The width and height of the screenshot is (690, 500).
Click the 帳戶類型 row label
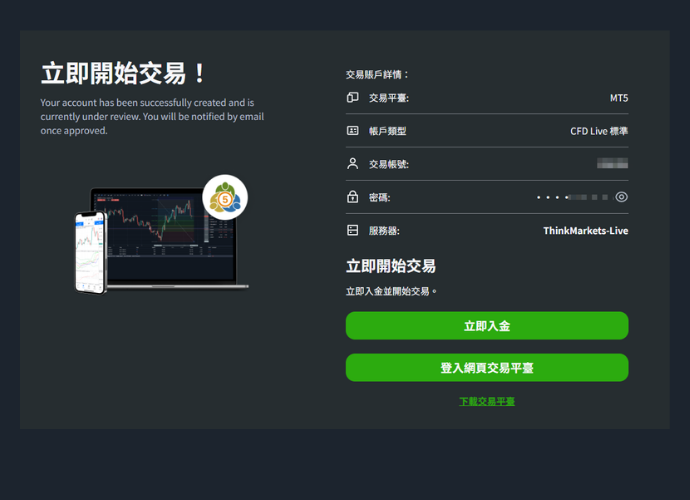387,131
